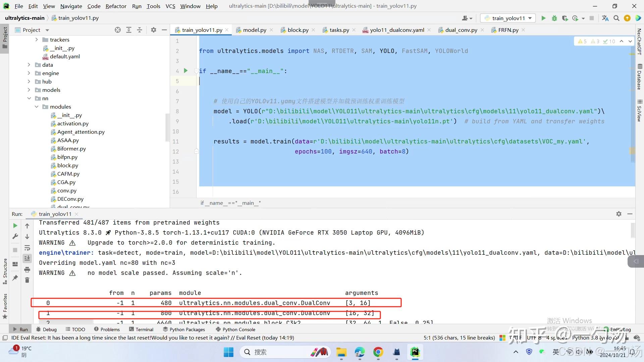The height and width of the screenshot is (362, 644).
Task: Open Run panel settings gear
Action: click(x=619, y=214)
